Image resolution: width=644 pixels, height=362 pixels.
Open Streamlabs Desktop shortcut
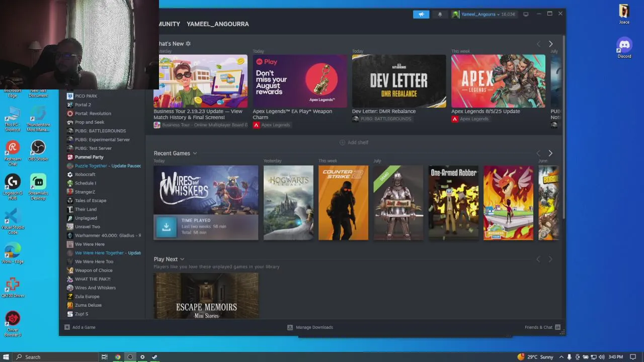pyautogui.click(x=38, y=187)
